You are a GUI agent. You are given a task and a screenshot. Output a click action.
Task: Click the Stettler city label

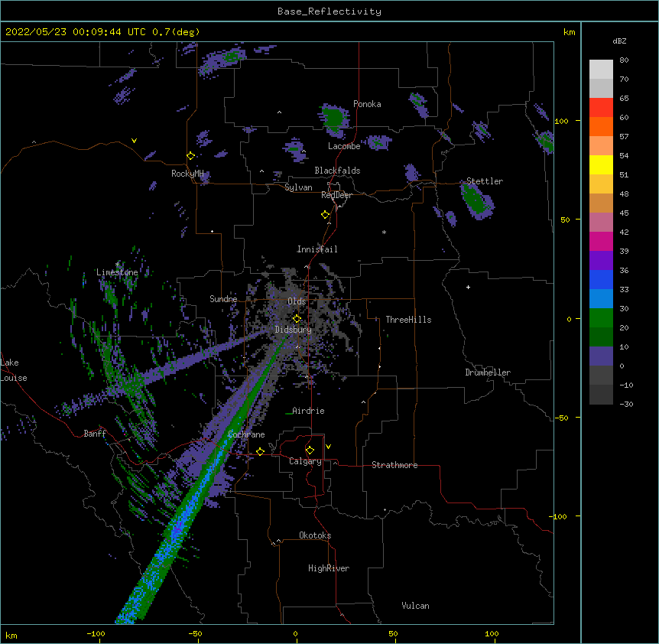485,181
